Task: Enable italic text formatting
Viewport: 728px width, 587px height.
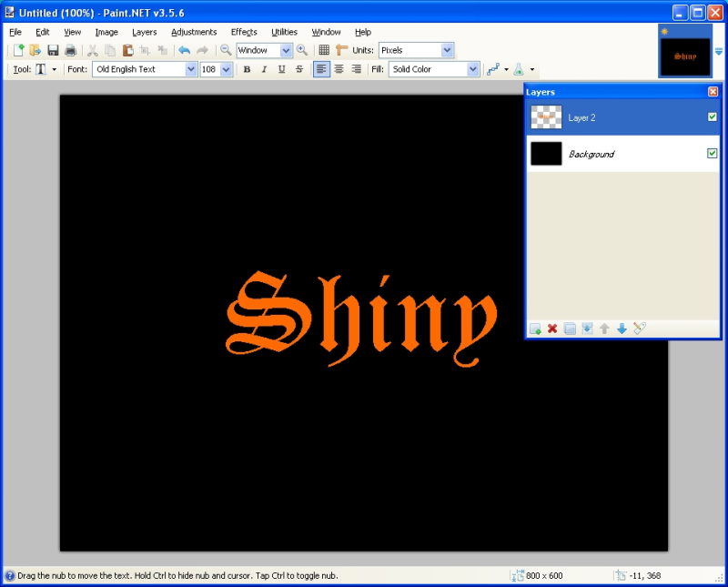Action: click(264, 68)
